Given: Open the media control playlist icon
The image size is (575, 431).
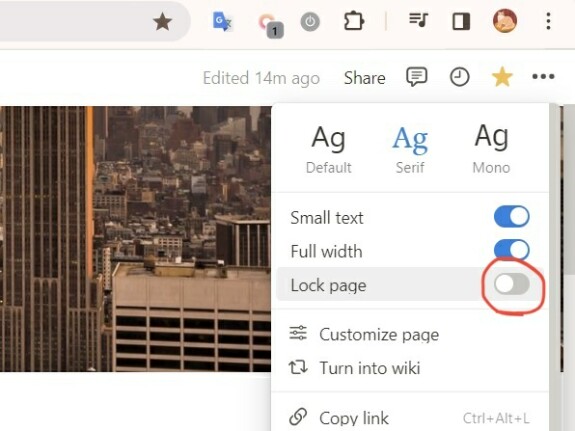Looking at the screenshot, I should (418, 20).
